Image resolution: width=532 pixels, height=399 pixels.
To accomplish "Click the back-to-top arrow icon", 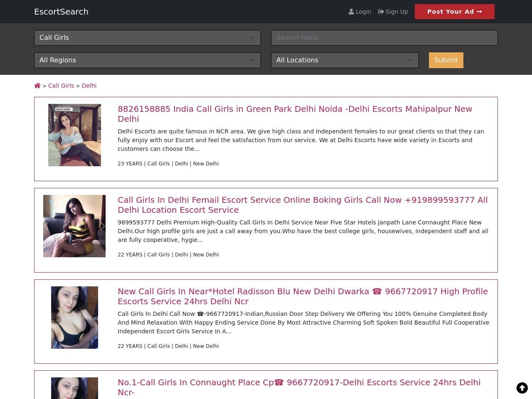I will tap(522, 388).
